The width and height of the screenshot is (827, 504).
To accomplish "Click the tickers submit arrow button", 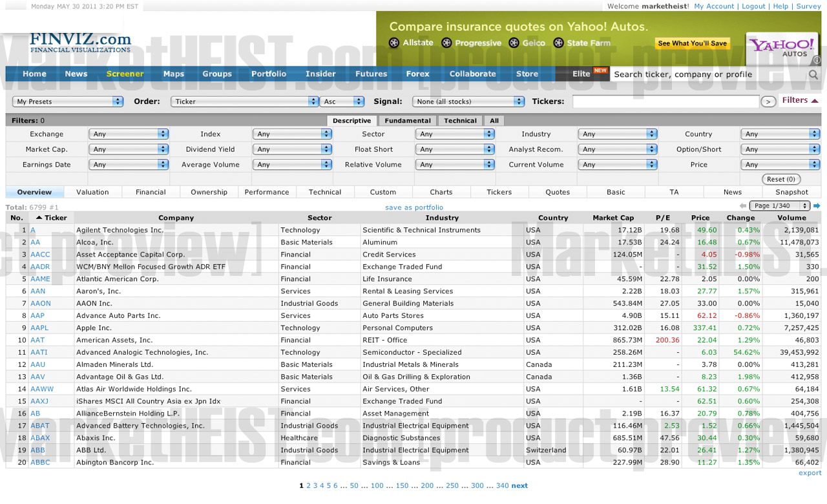I will pos(768,101).
